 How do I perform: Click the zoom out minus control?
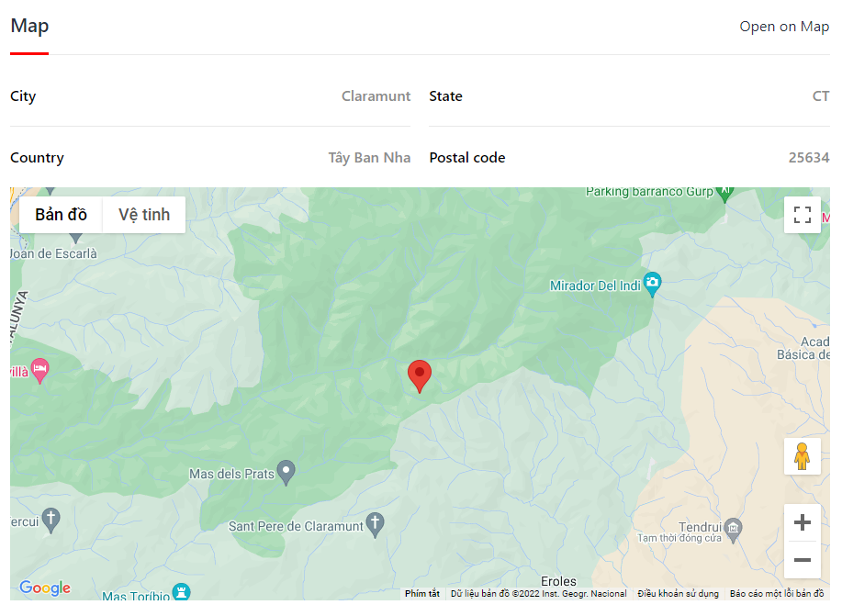point(802,559)
